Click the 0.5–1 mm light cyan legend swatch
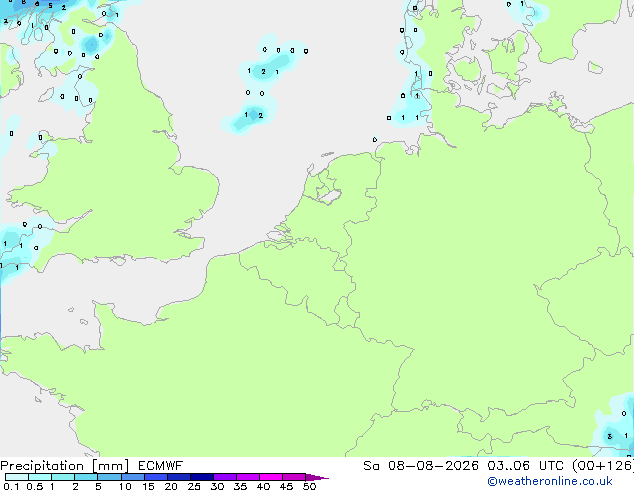This screenshot has width=634, height=490. pyautogui.click(x=40, y=477)
